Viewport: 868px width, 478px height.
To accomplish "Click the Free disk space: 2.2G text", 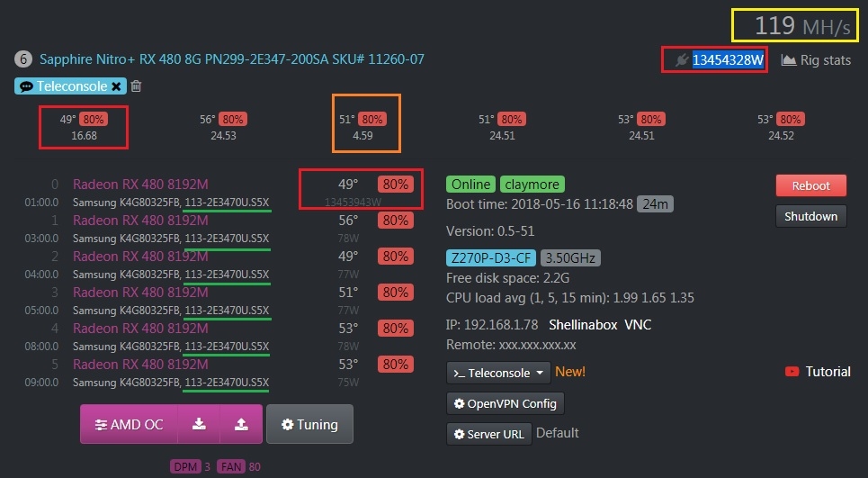I will tap(507, 278).
